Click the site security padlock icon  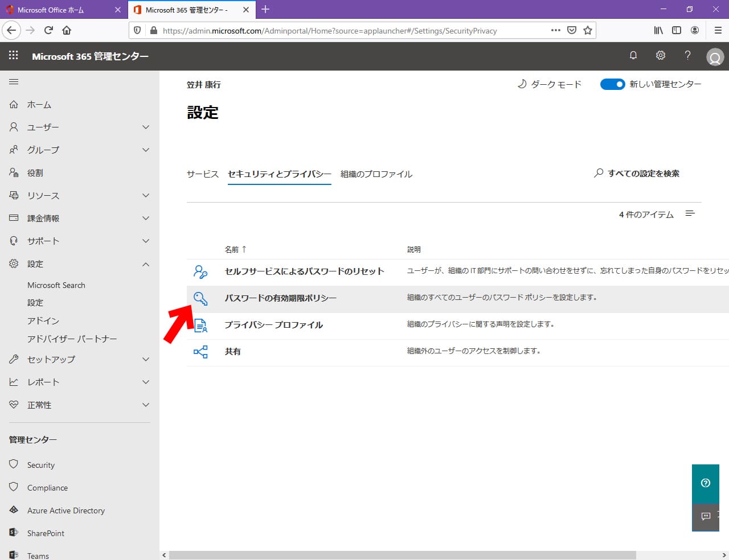click(x=154, y=30)
